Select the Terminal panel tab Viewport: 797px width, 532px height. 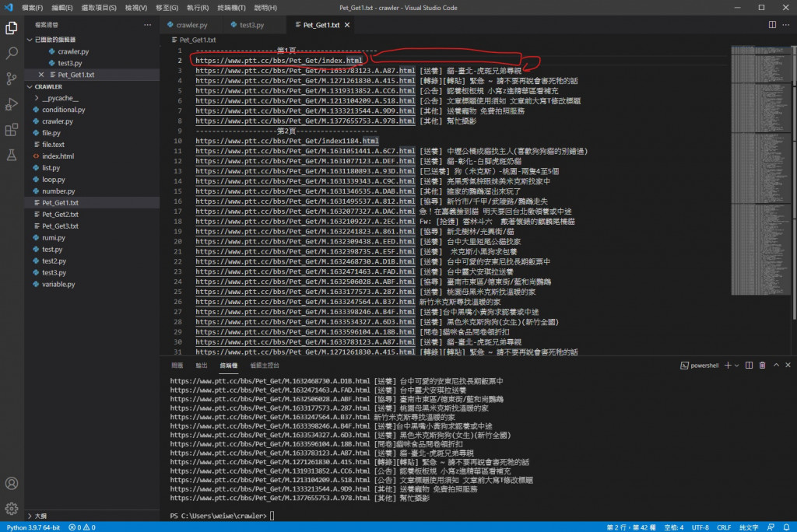(x=228, y=366)
